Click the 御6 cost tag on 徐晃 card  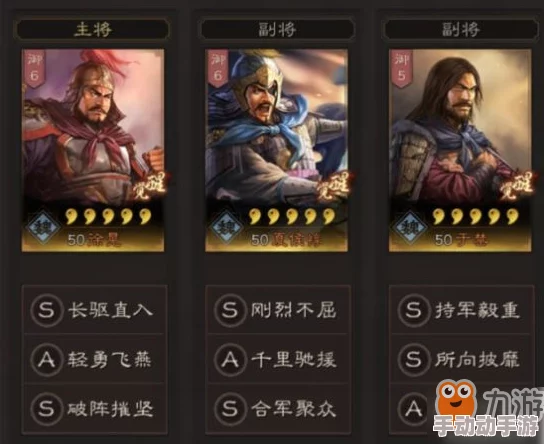click(x=34, y=68)
